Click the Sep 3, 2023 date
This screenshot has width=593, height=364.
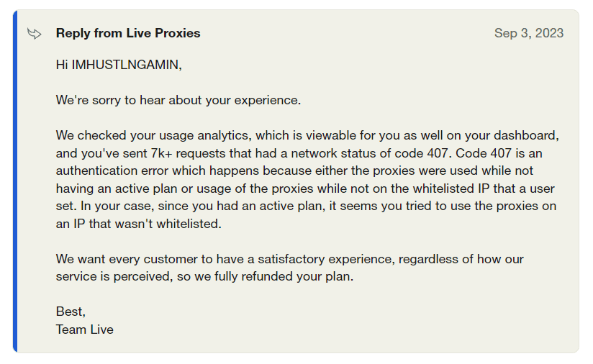(x=529, y=33)
